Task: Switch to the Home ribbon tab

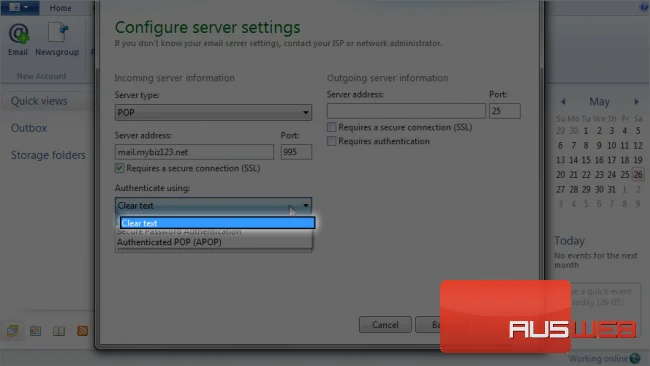Action: pos(61,8)
